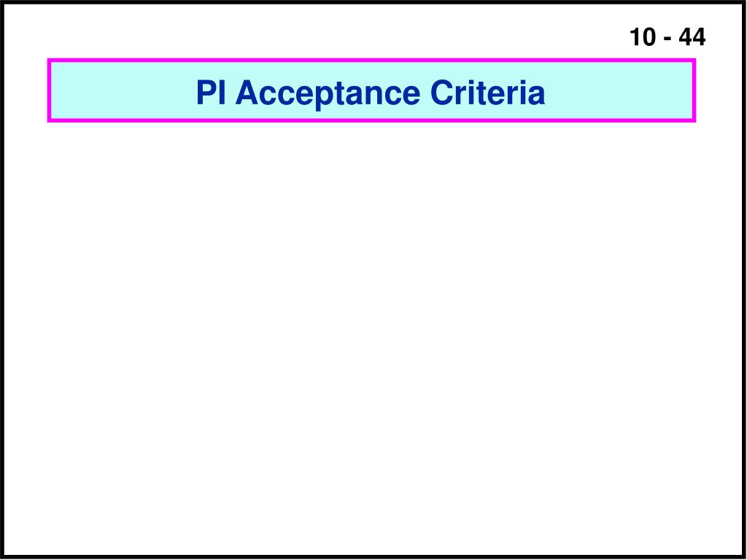Image resolution: width=747 pixels, height=560 pixels.
Task: Click the word "Criteria" in the title
Action: click(x=488, y=93)
